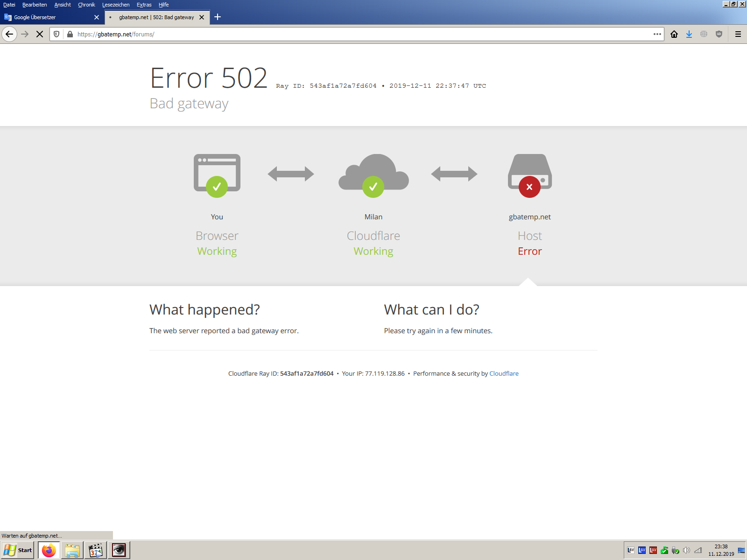Click the Firefox taskbar button
The image size is (747, 560).
click(x=49, y=550)
